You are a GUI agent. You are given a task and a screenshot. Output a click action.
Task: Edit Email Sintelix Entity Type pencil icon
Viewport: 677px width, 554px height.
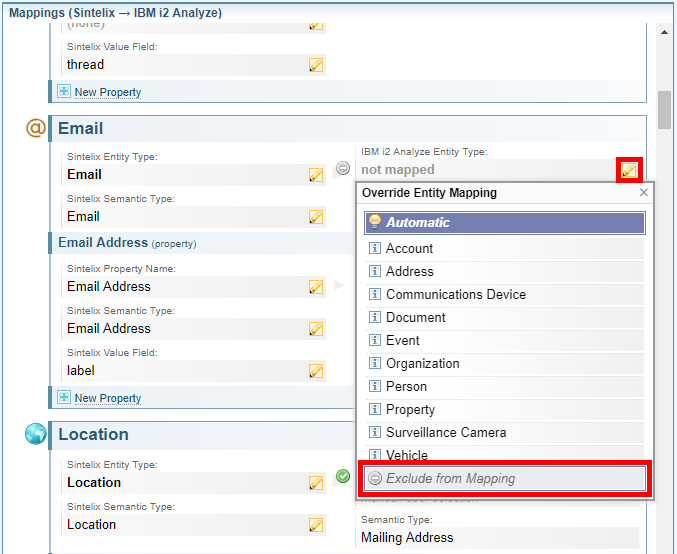click(316, 175)
